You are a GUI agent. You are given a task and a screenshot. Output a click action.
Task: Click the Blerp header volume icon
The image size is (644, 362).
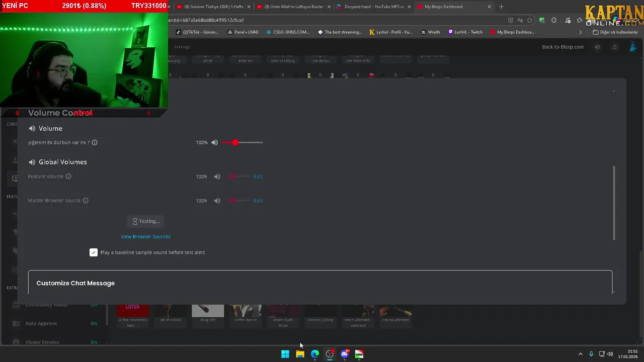597,47
